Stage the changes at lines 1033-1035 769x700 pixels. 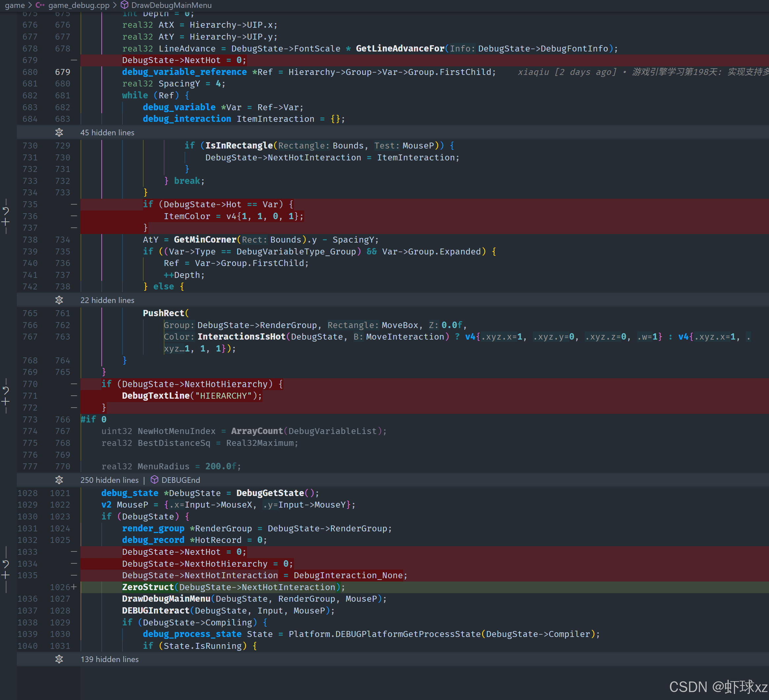pyautogui.click(x=6, y=575)
